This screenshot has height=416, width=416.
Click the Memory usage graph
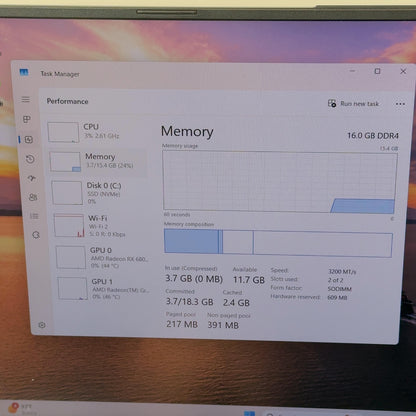pyautogui.click(x=279, y=182)
